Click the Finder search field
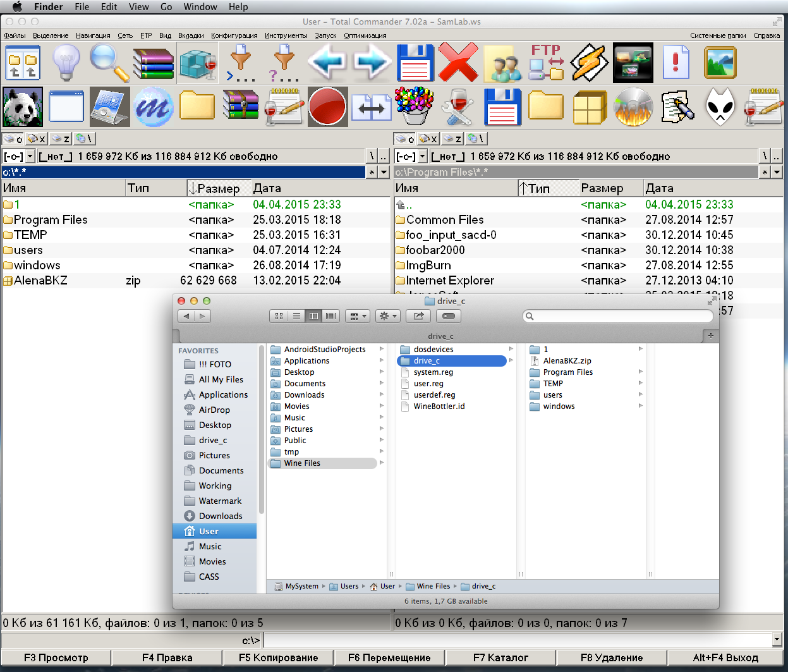 (617, 316)
